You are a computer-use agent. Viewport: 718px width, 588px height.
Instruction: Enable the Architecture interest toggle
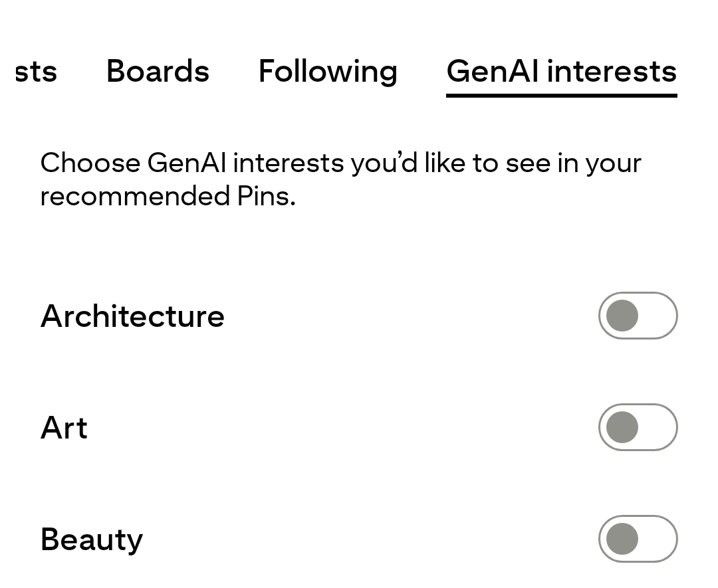click(638, 316)
